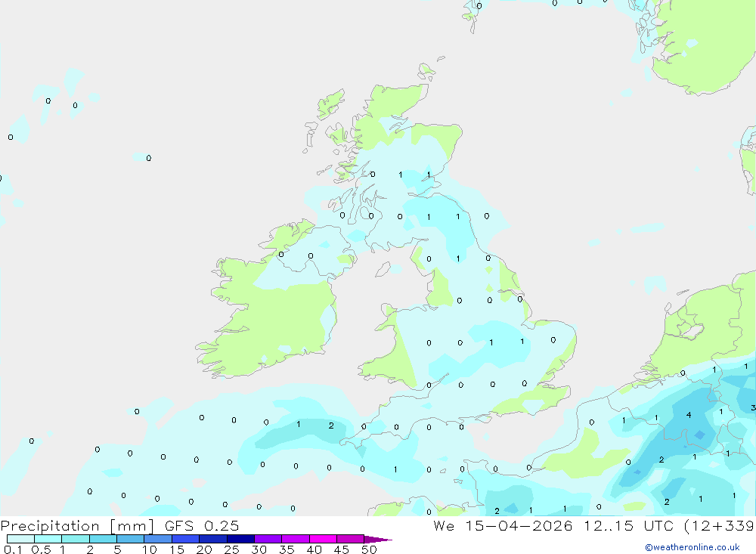Image resolution: width=756 pixels, height=554 pixels.
Task: Pick the lightest 0.1–0.5 mm legend swatch
Action: tap(20, 539)
